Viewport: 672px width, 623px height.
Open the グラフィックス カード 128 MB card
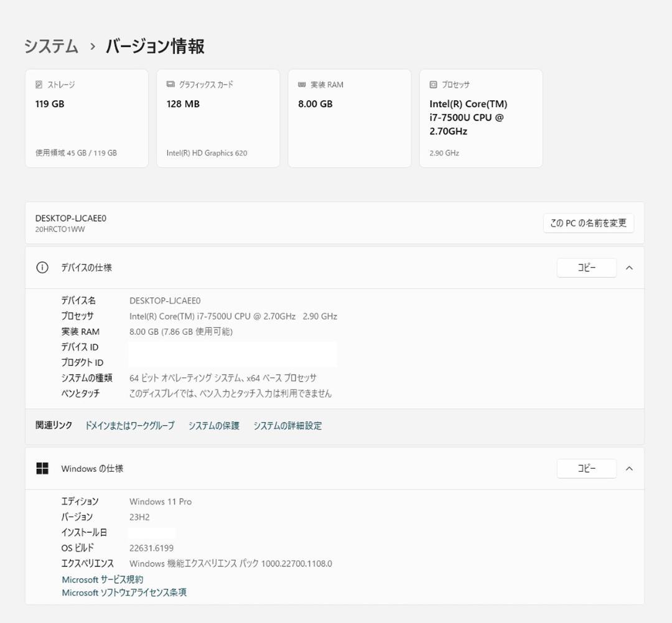pos(218,118)
